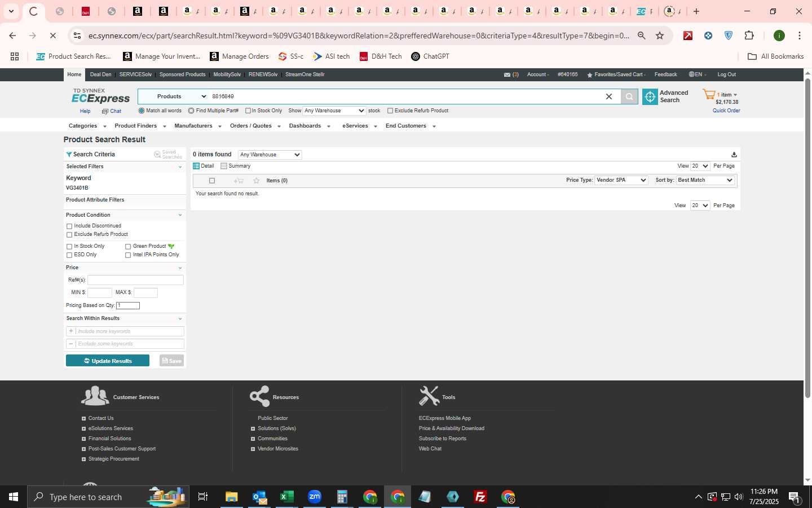
Task: Click the MIN $ price field
Action: coord(100,292)
